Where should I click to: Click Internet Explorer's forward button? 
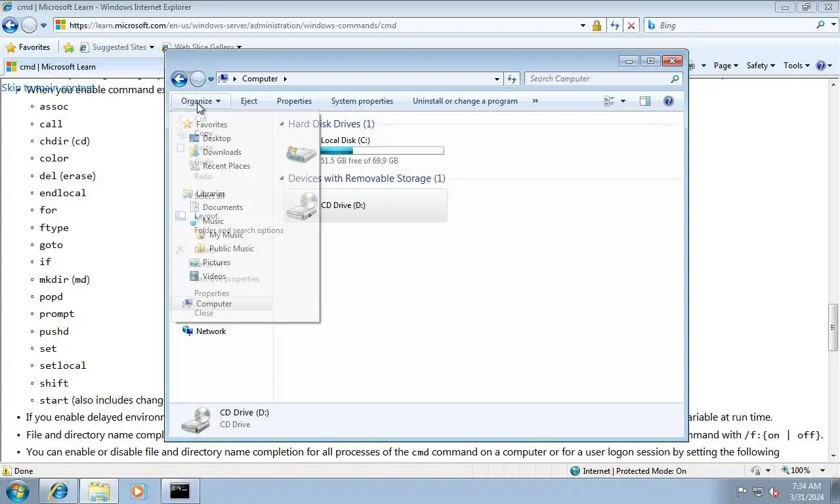click(29, 26)
